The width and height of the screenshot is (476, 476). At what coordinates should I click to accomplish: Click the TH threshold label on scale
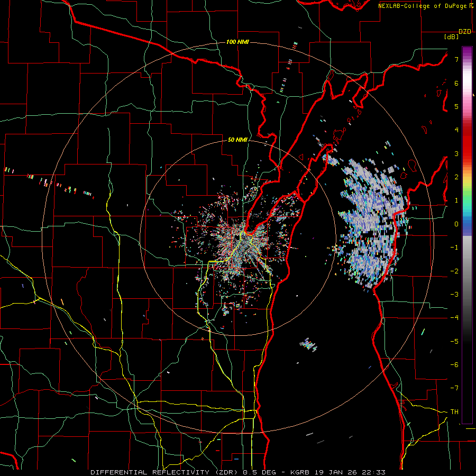454,411
